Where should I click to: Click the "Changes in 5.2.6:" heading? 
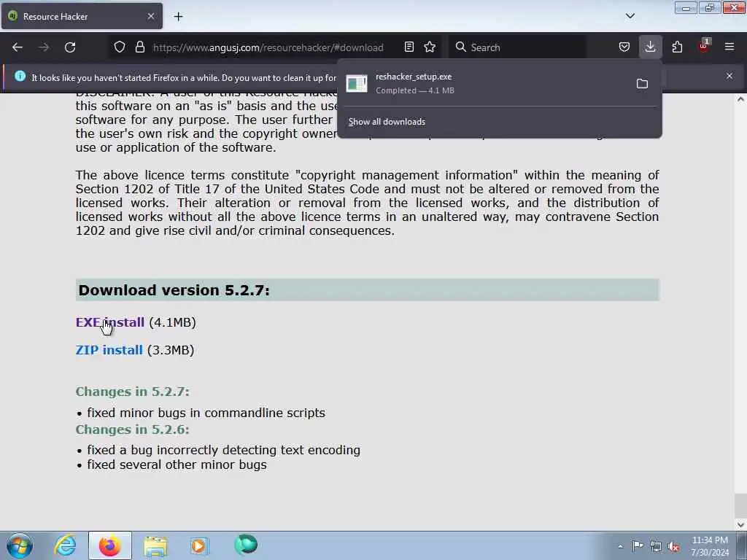[133, 429]
